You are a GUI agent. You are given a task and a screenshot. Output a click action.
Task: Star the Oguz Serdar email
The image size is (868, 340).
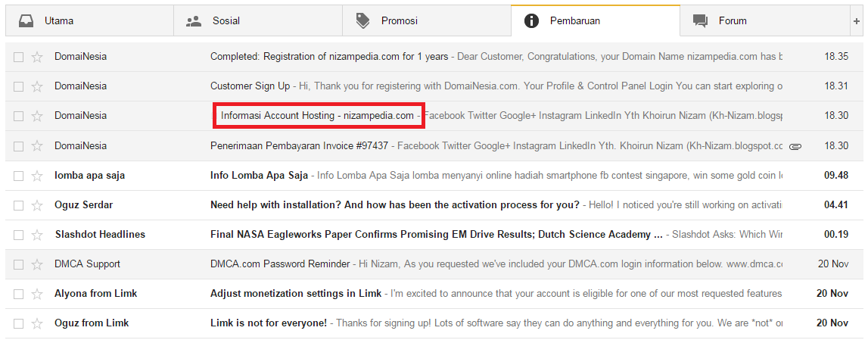[37, 205]
